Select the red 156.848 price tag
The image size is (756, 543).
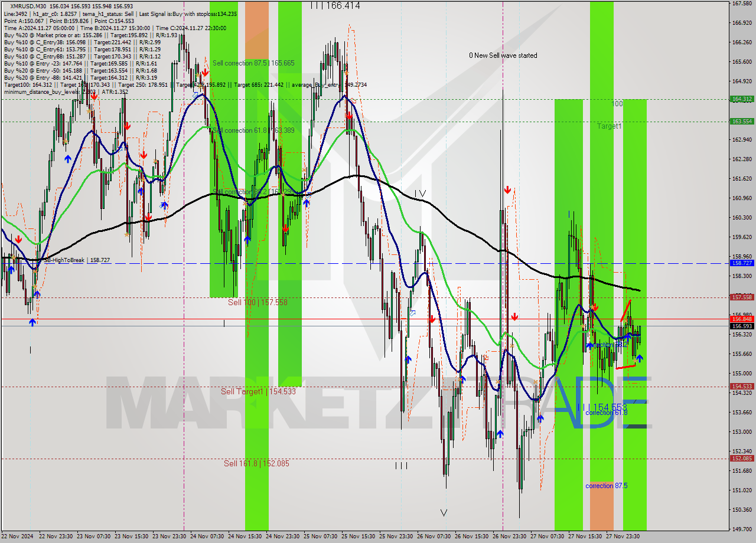742,319
